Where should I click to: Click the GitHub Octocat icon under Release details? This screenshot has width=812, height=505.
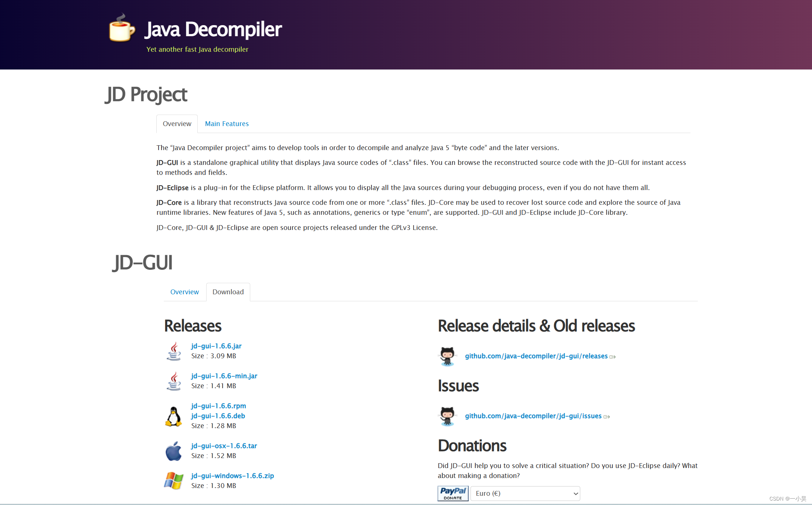coord(447,356)
